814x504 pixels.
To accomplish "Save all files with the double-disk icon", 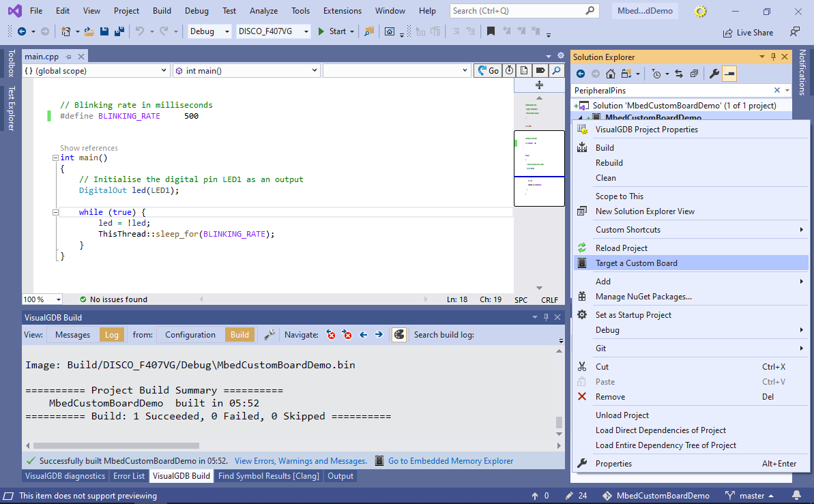I will [119, 31].
